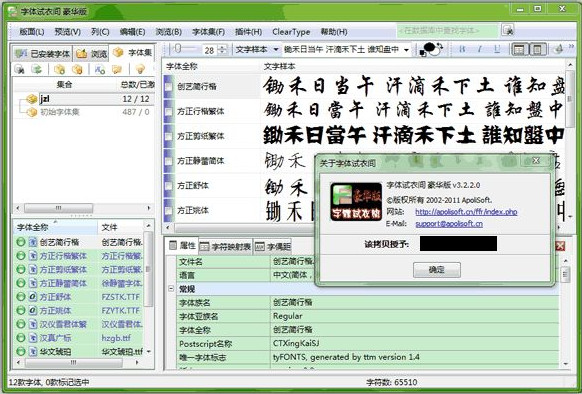Click the 确定 button in About dialog
Screen dimensions: 582x394
pos(437,270)
